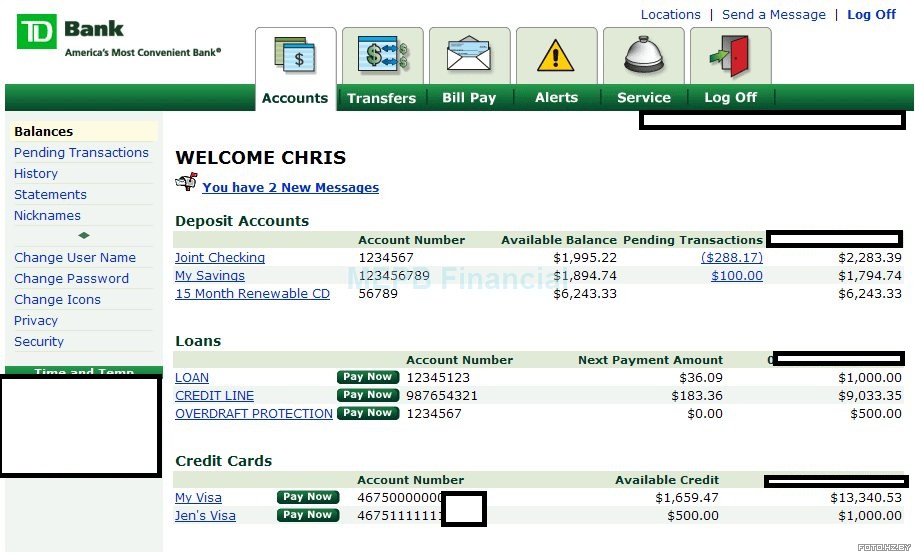Open the Accounts tab

click(295, 98)
